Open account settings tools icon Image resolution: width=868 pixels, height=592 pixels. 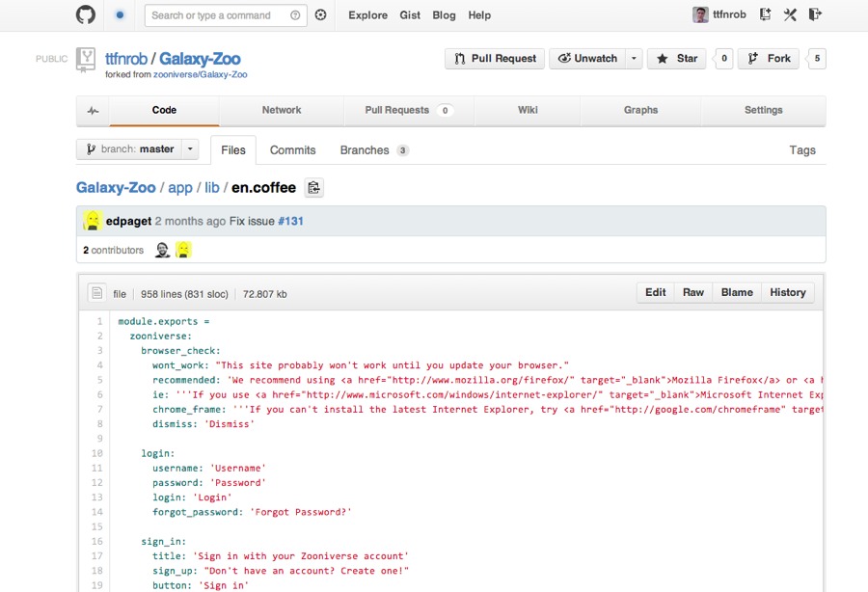(790, 15)
